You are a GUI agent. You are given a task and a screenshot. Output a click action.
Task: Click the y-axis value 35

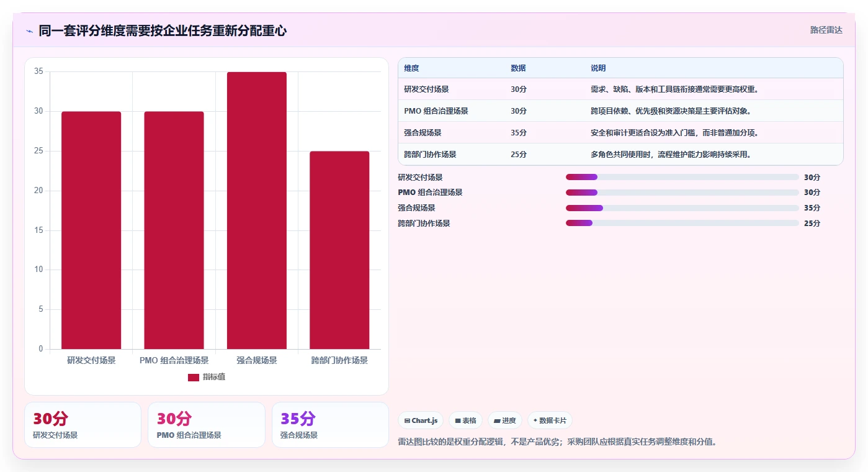(38, 71)
